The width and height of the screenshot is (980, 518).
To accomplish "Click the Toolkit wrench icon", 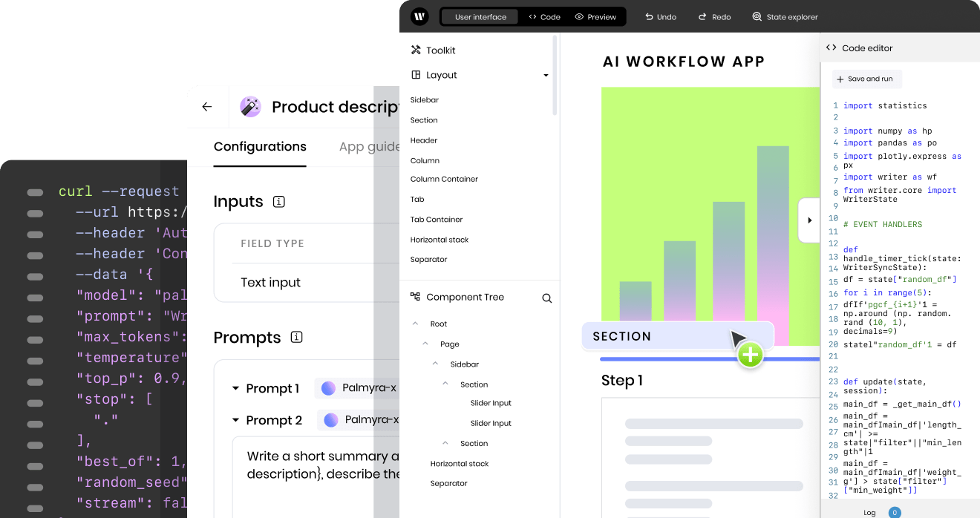I will (417, 50).
